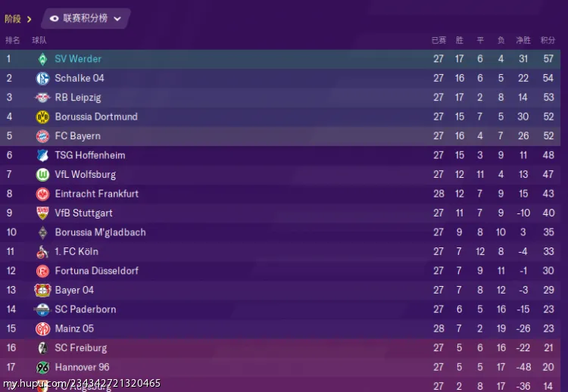Click the FC Bayern club crest
Screen dimensions: 568x392
click(42, 136)
